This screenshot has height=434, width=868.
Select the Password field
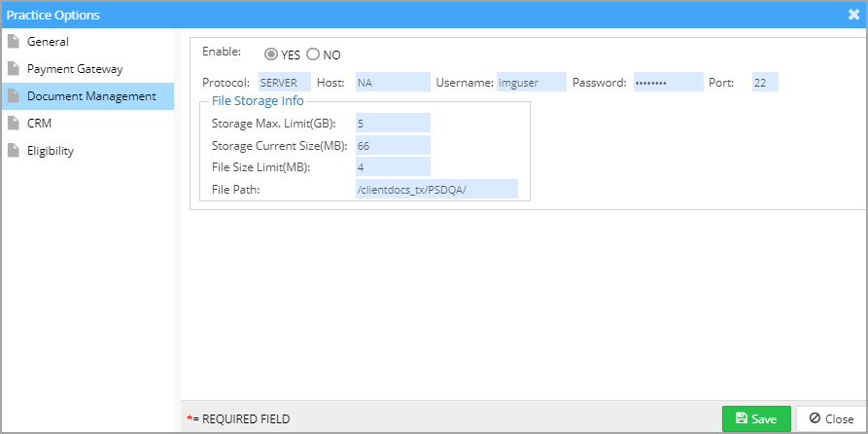668,82
